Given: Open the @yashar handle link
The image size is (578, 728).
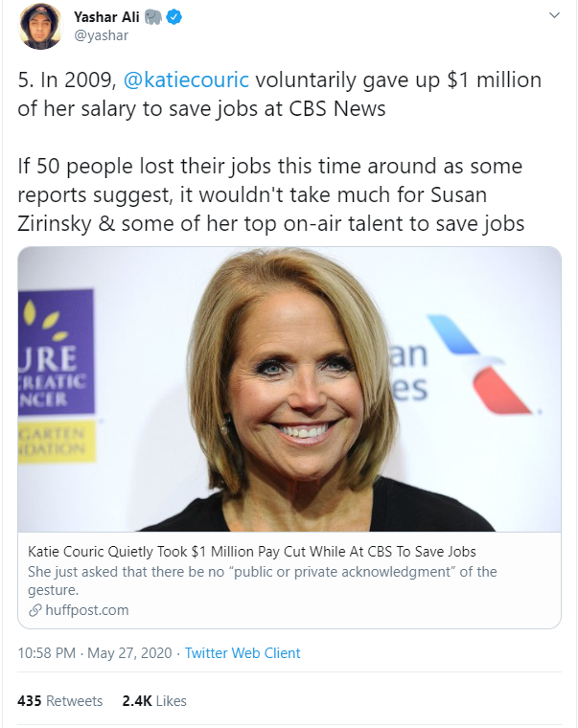Looking at the screenshot, I should 101,35.
